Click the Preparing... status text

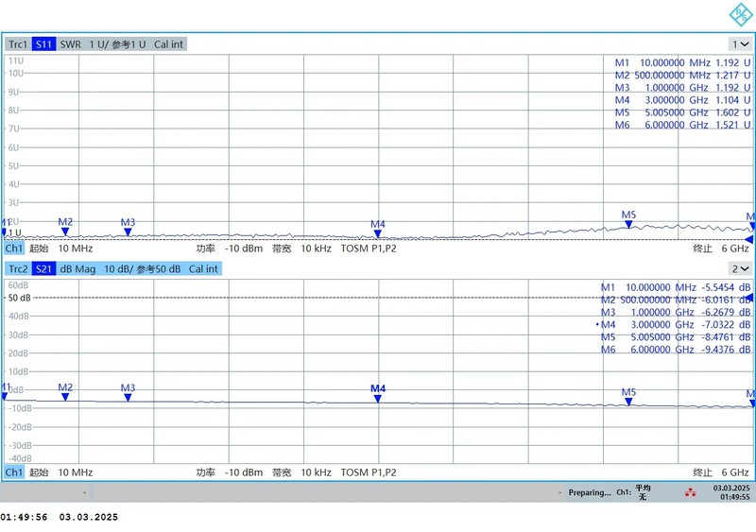590,492
